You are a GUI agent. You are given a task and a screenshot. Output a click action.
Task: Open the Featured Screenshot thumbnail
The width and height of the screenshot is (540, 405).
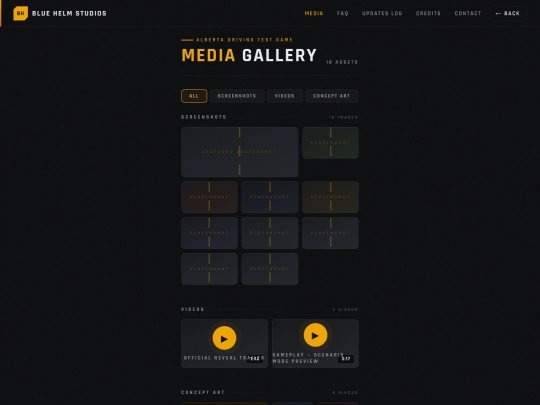(x=240, y=152)
